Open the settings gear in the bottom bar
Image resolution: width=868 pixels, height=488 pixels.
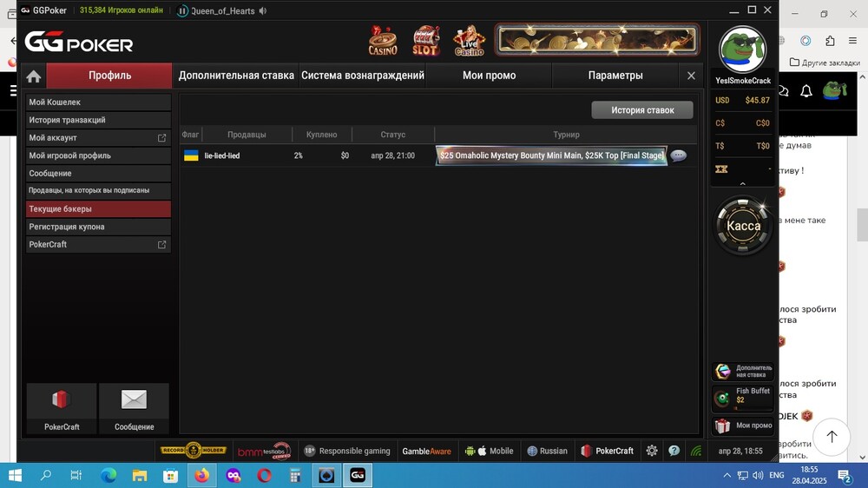pos(652,451)
